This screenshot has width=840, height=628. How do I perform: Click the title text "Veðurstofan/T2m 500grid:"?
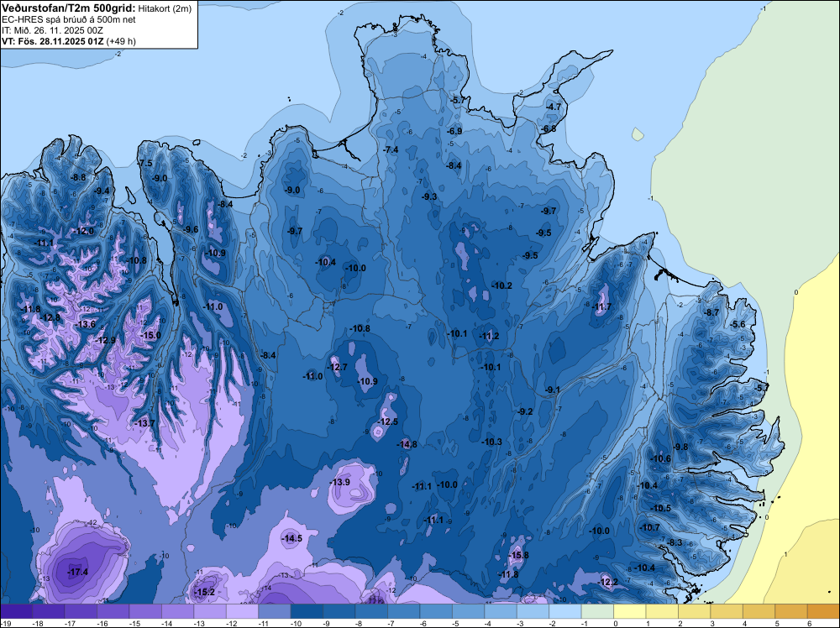(69, 8)
